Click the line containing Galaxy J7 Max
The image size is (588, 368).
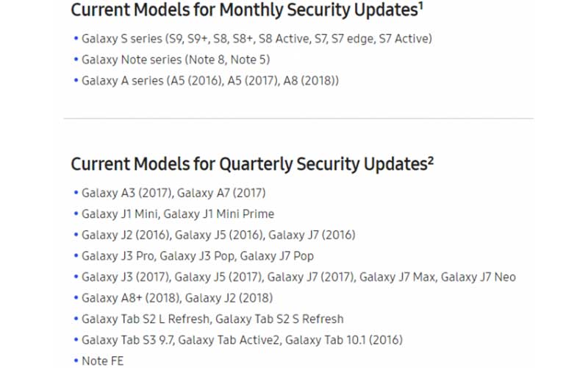pyautogui.click(x=298, y=277)
